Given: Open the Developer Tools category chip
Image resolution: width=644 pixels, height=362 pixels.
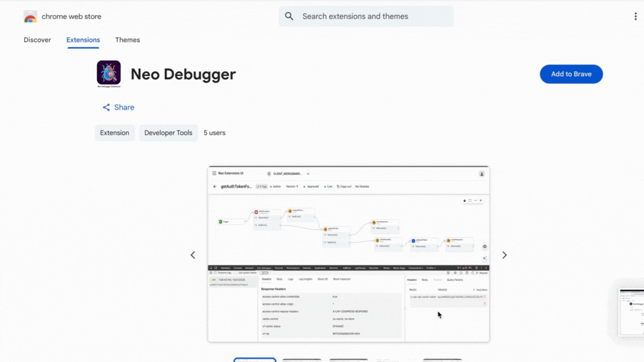Looking at the screenshot, I should pyautogui.click(x=168, y=133).
